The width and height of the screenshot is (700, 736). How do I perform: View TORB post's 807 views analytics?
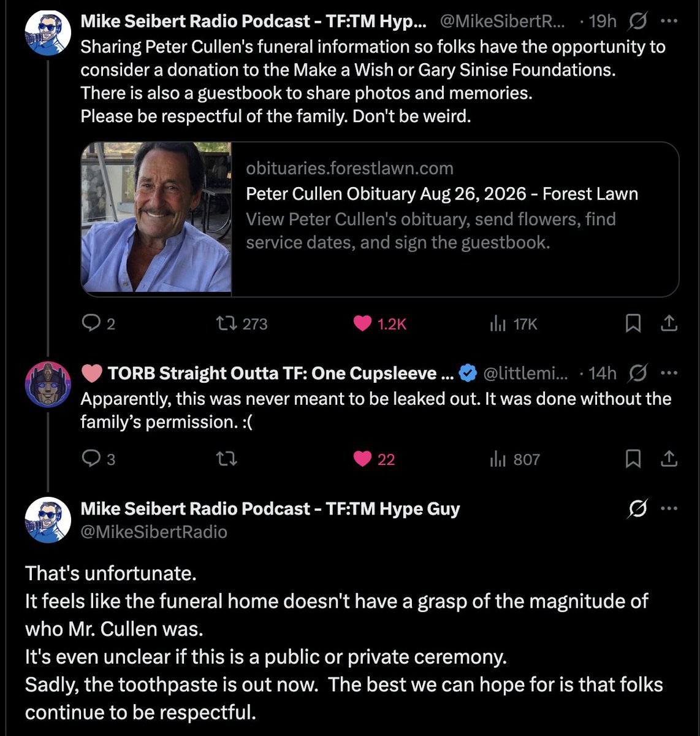515,459
